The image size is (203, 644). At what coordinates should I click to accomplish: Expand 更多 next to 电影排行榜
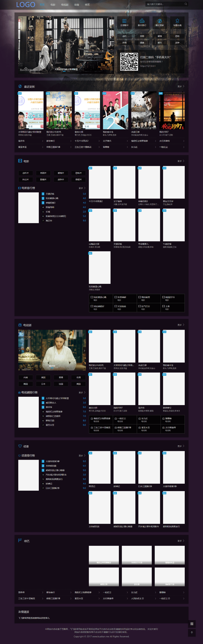(82, 188)
